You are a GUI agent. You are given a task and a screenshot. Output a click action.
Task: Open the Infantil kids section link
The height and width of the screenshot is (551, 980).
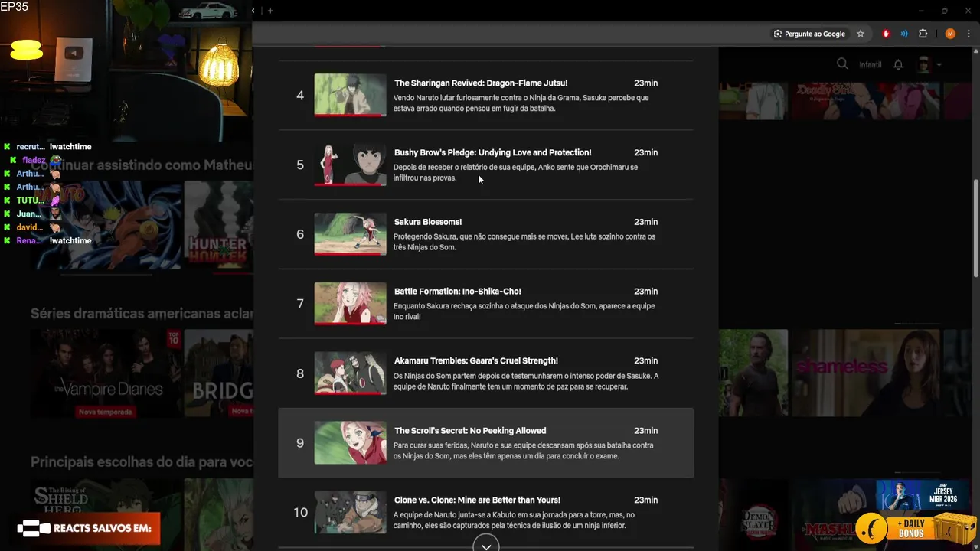point(871,64)
